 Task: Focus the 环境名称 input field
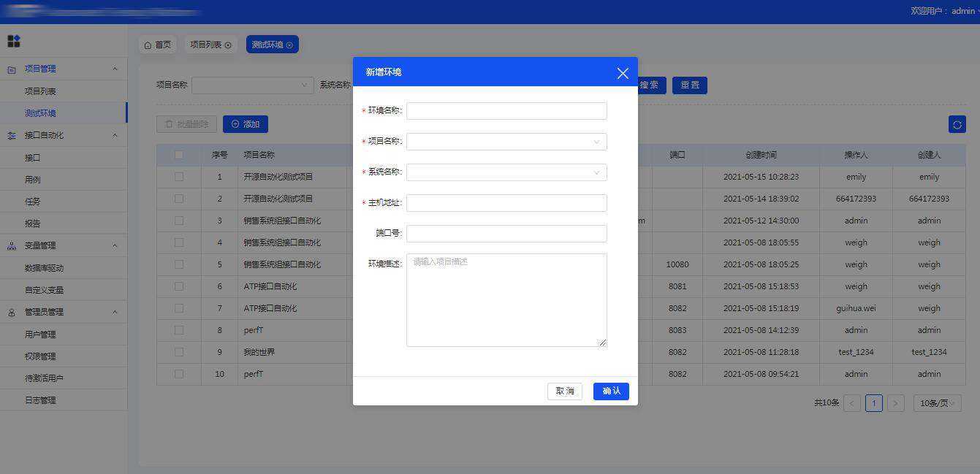pos(506,111)
